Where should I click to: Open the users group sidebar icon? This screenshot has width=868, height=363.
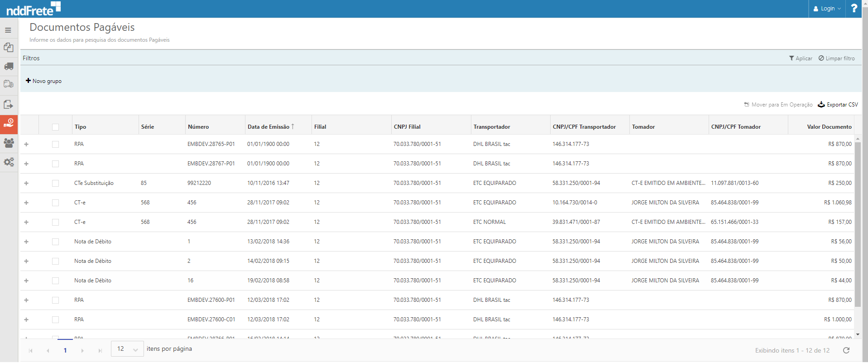(9, 143)
